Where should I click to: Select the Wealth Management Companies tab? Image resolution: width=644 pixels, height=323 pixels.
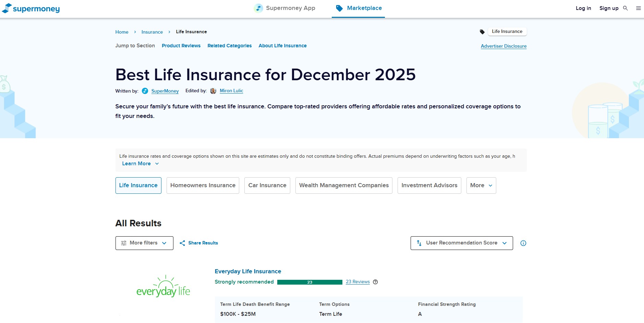click(344, 186)
